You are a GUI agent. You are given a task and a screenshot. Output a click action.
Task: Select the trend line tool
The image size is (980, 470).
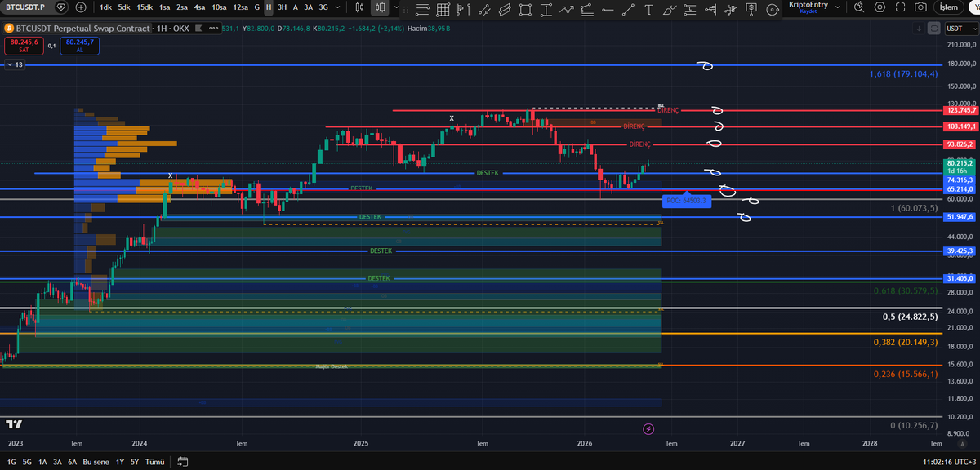(628, 9)
